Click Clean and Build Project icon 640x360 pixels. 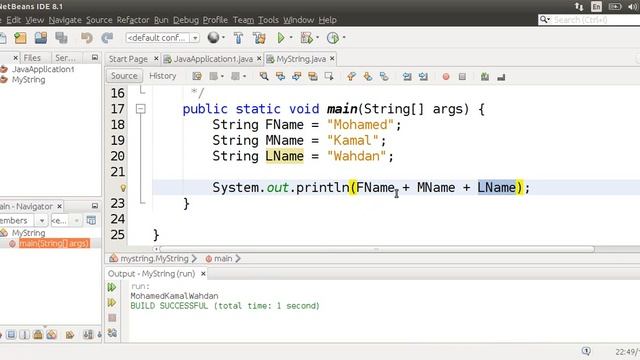(259, 38)
